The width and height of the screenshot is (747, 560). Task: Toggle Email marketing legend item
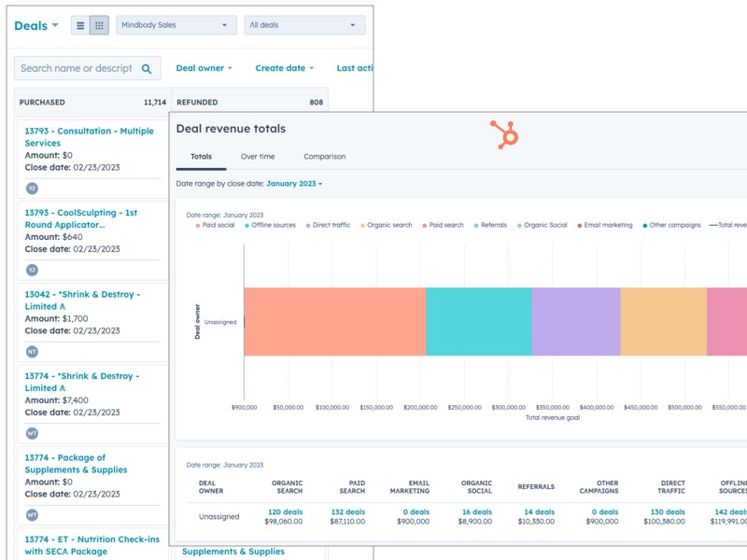605,225
